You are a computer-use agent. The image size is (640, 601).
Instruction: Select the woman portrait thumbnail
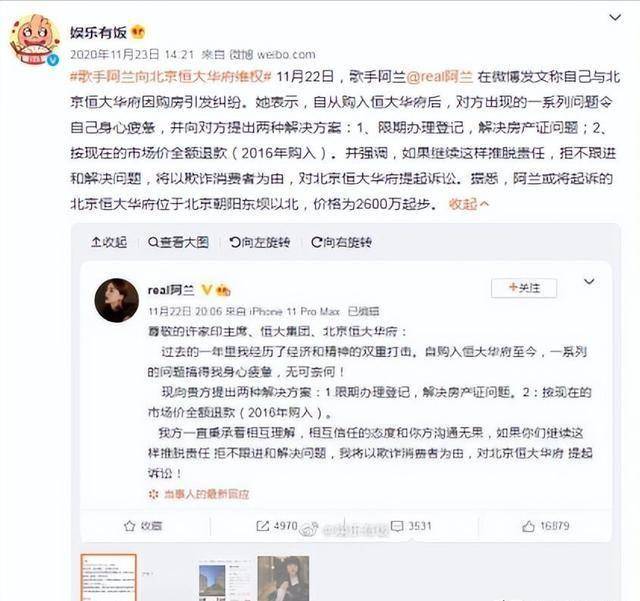[283, 578]
